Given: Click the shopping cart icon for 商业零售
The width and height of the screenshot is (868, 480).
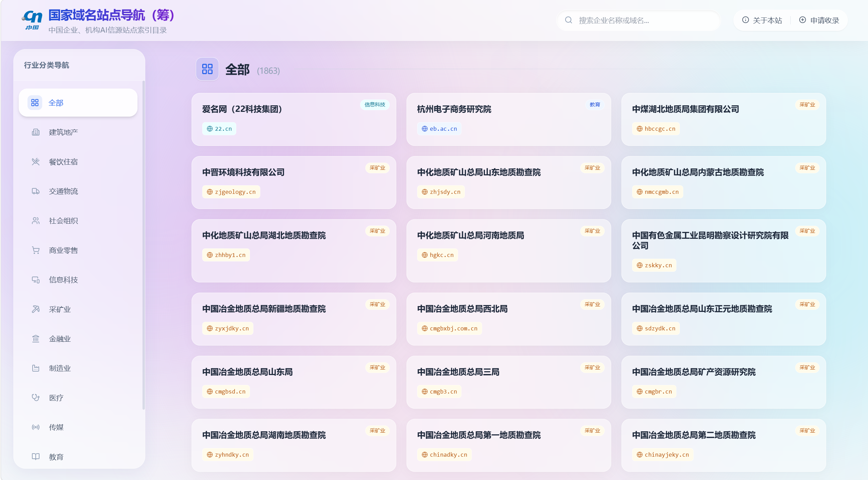Looking at the screenshot, I should 36,250.
